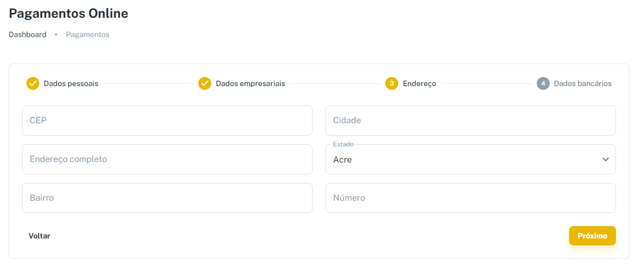The height and width of the screenshot is (275, 644).
Task: Click the Pagamentos Online page heading
Action: point(68,13)
